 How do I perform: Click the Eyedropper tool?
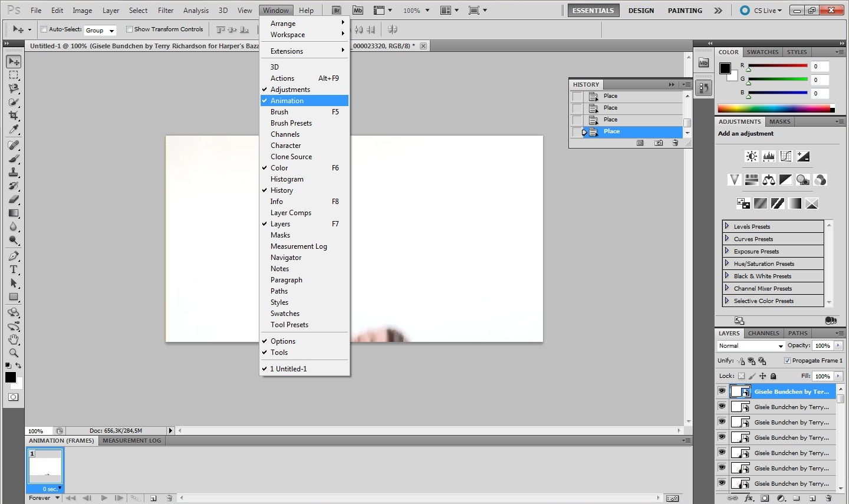click(14, 130)
